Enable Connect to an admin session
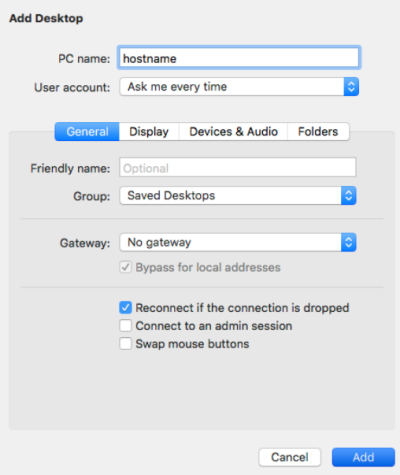Screen dimensions: 400x475 point(126,326)
